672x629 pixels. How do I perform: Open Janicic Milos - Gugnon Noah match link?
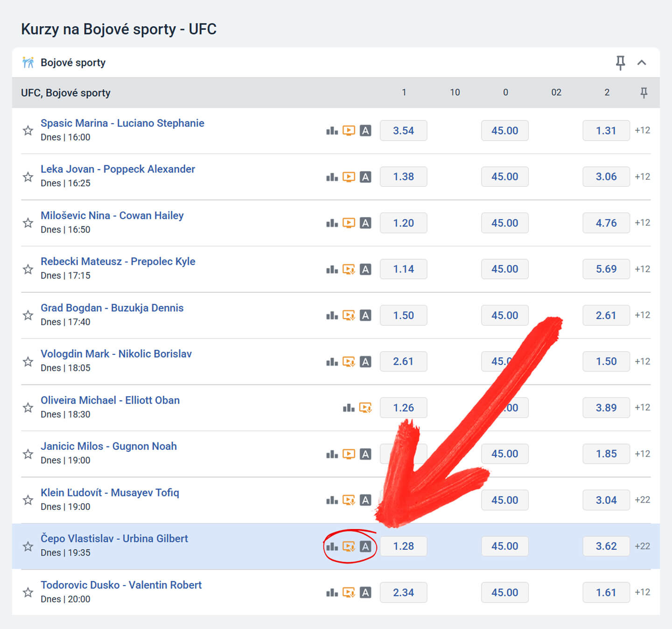pos(109,446)
